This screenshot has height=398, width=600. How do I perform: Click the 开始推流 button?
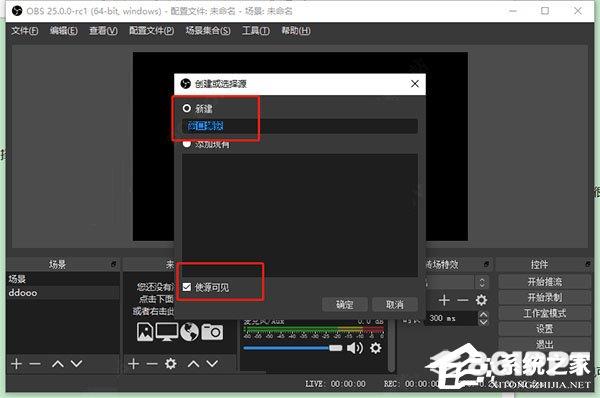click(x=545, y=282)
